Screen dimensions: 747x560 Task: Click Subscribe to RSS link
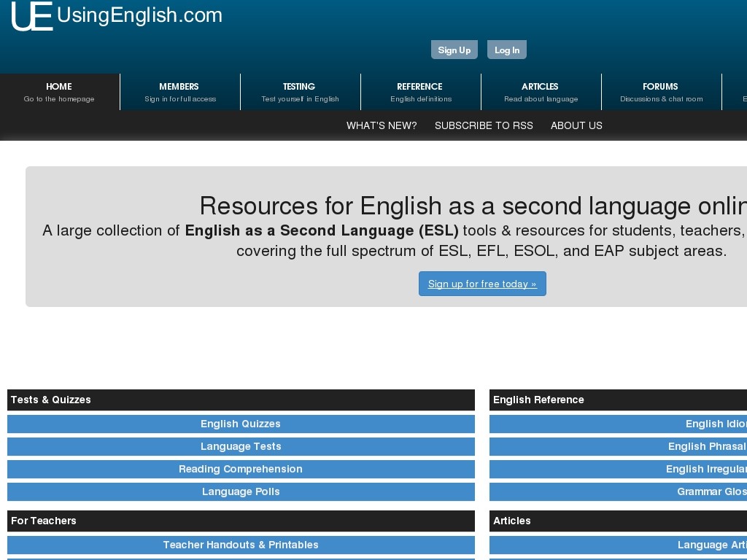point(484,125)
